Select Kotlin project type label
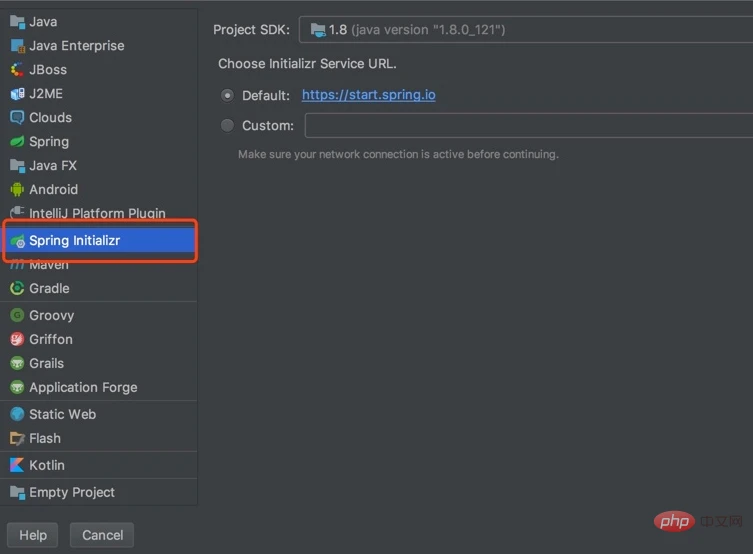The width and height of the screenshot is (753, 554). [x=47, y=465]
